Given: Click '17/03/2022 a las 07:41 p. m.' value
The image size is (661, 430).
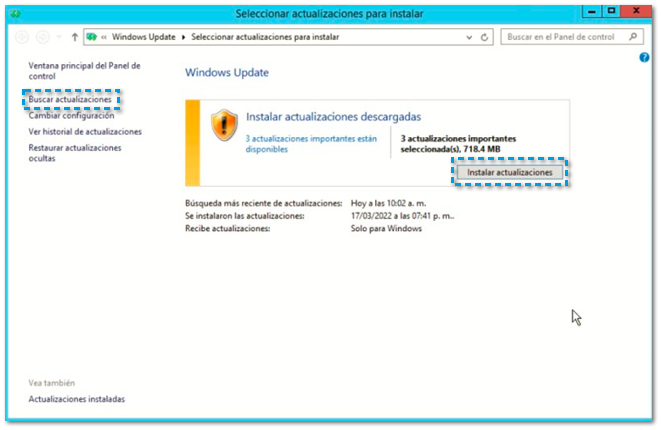Looking at the screenshot, I should (x=403, y=216).
